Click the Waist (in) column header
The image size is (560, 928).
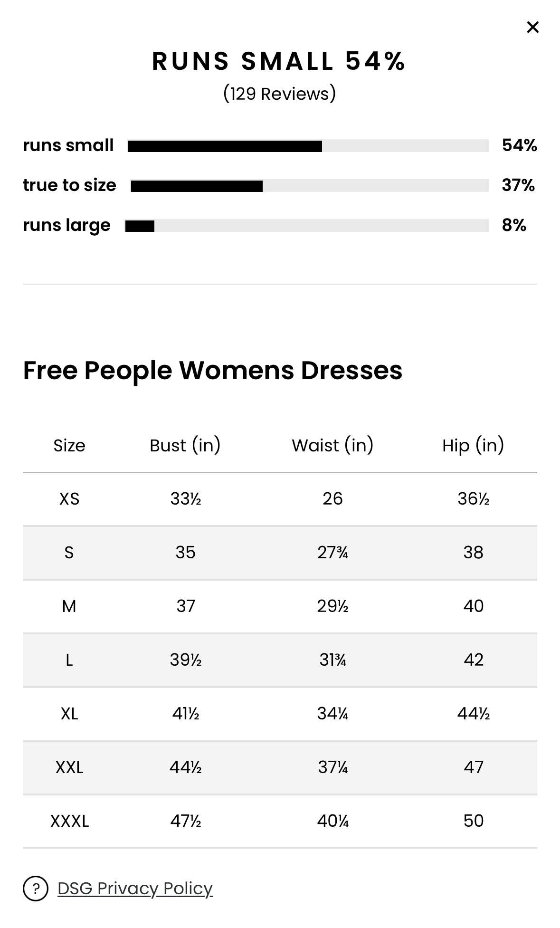pos(332,446)
